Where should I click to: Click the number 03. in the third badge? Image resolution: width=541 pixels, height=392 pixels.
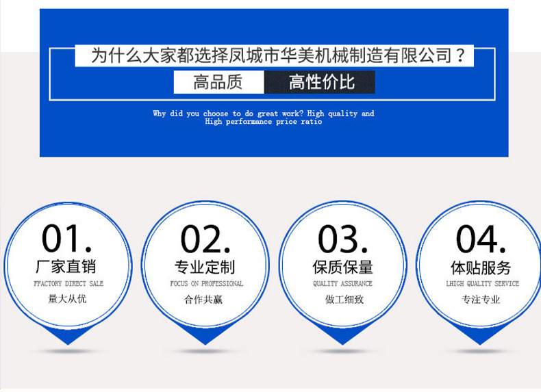tap(343, 239)
